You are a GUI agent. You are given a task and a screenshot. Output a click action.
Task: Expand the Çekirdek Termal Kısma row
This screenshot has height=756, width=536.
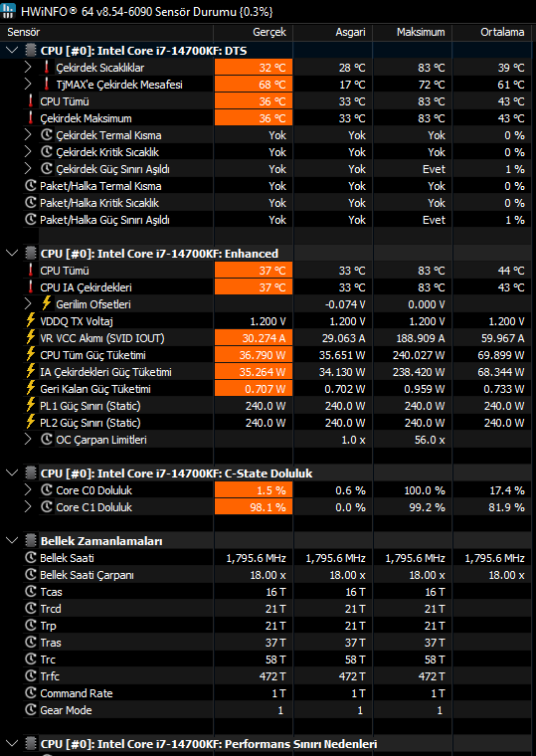[29, 135]
